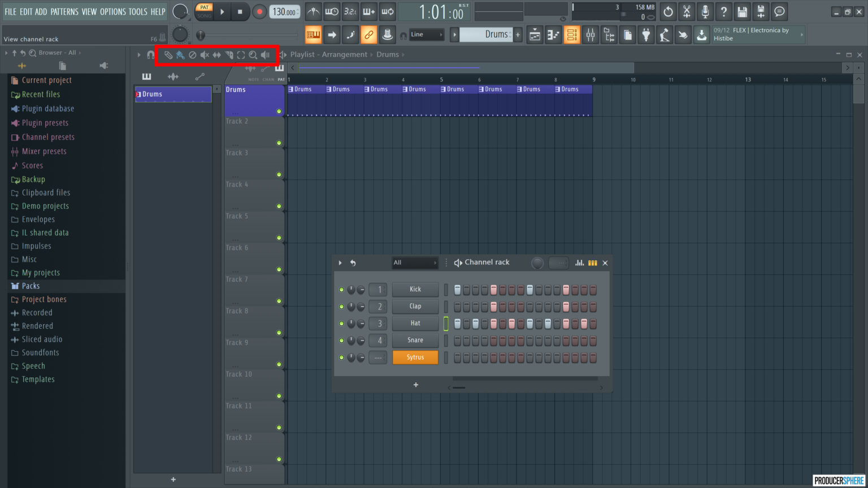Expand the Packs folder in the browser
The width and height of the screenshot is (868, 488).
click(x=30, y=286)
